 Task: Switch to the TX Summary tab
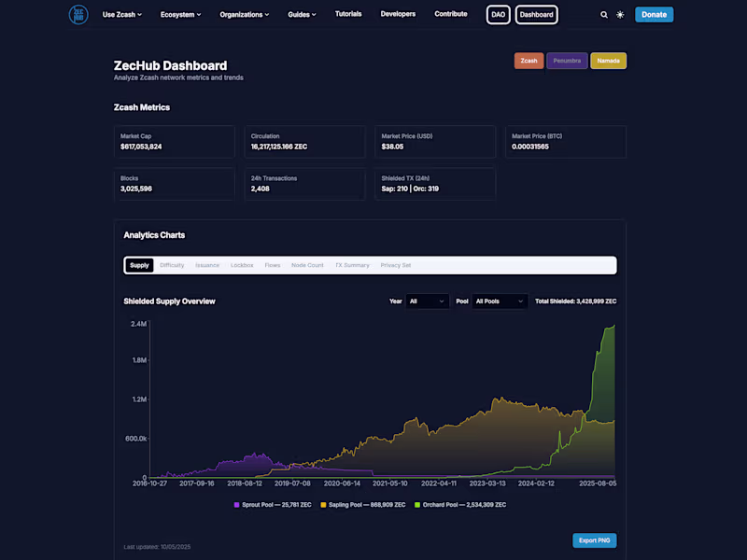[x=352, y=265]
